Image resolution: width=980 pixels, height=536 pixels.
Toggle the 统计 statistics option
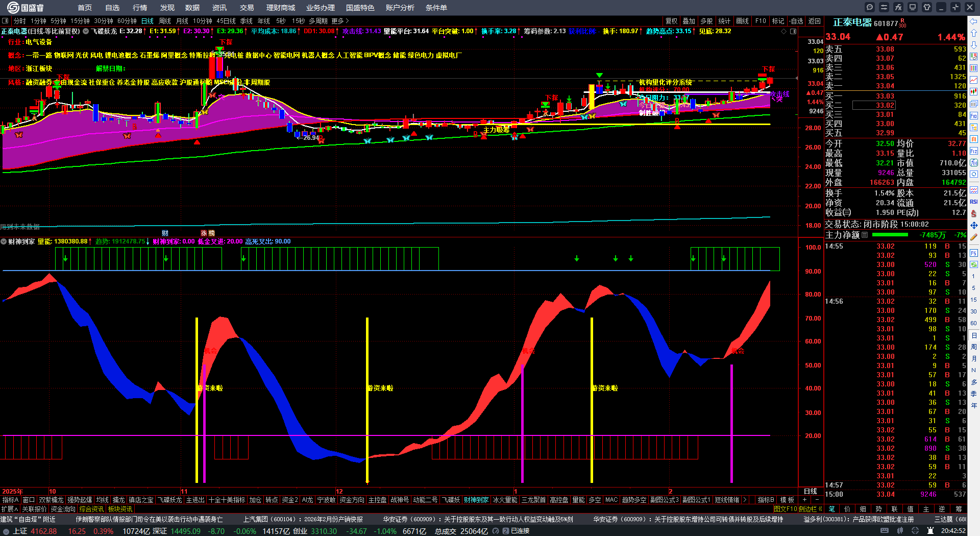click(724, 21)
